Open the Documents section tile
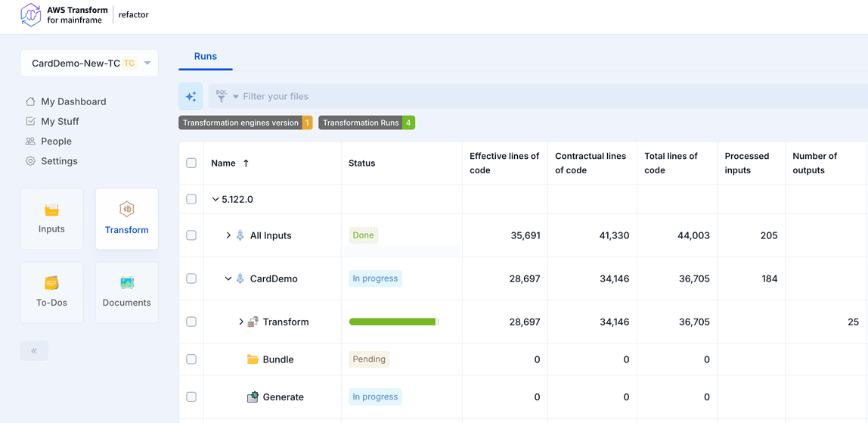Image resolution: width=868 pixels, height=423 pixels. (127, 292)
